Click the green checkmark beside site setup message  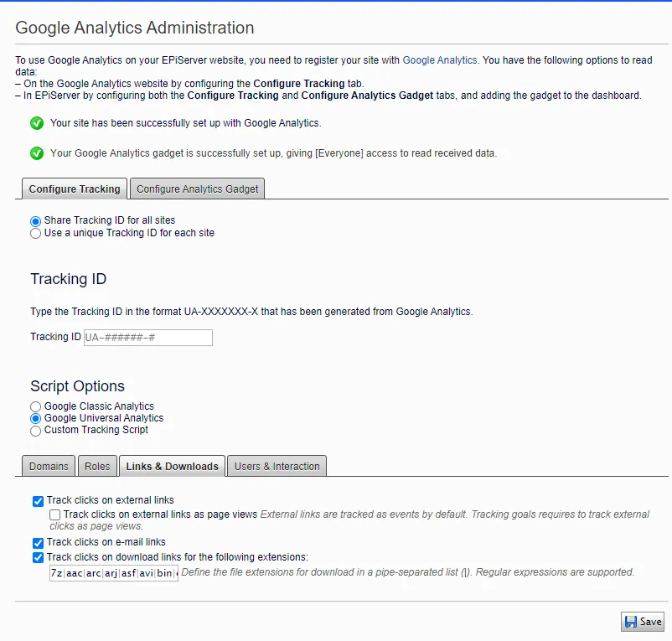tap(37, 123)
